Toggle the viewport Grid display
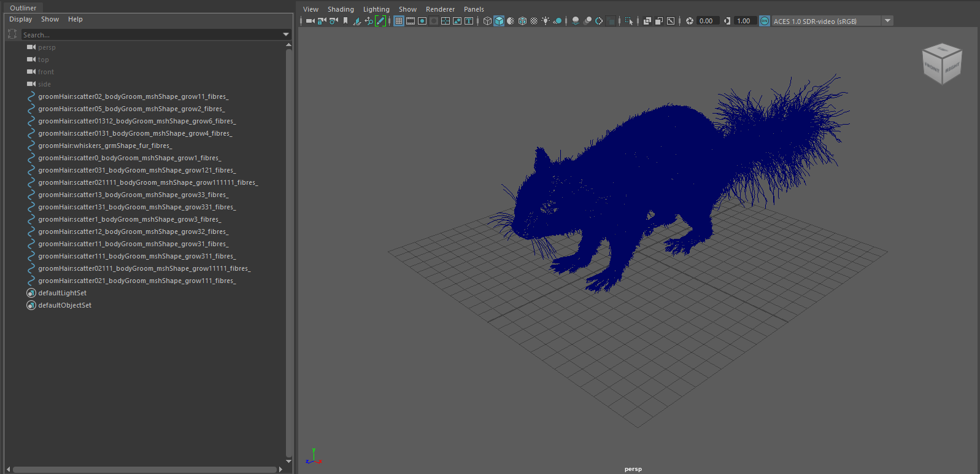980x474 pixels. pos(399,21)
